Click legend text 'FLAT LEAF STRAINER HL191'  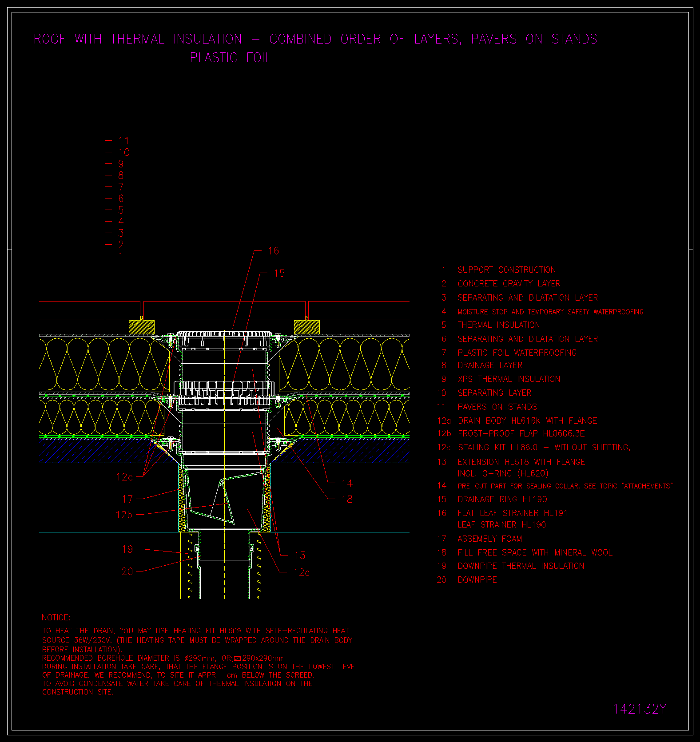click(513, 513)
